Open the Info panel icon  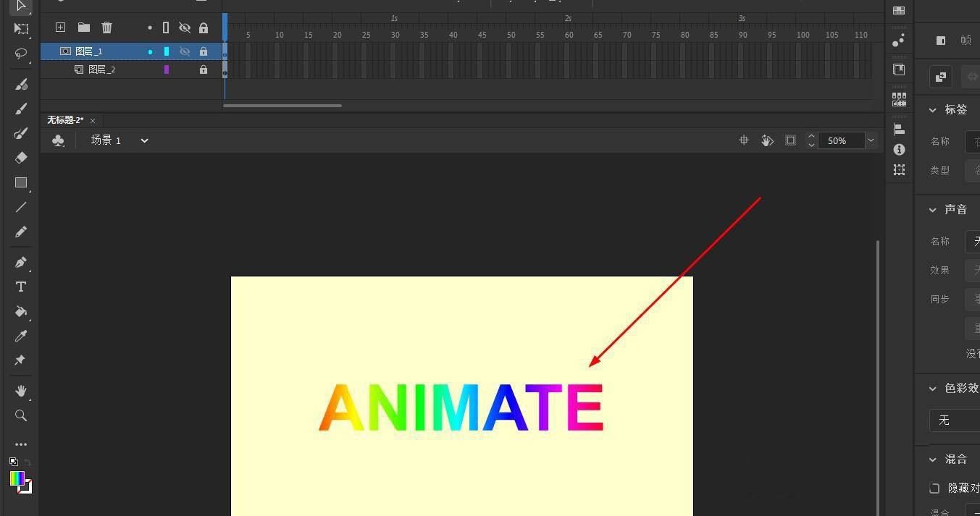click(899, 149)
